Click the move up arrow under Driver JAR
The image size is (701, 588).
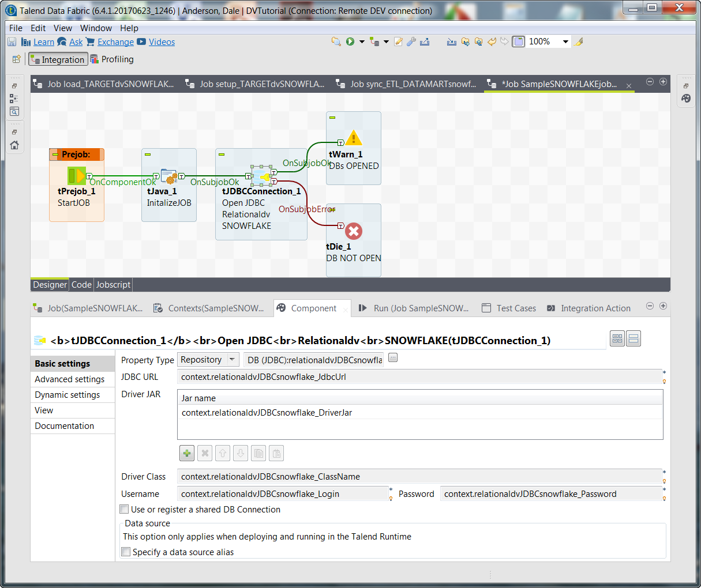pyautogui.click(x=223, y=453)
